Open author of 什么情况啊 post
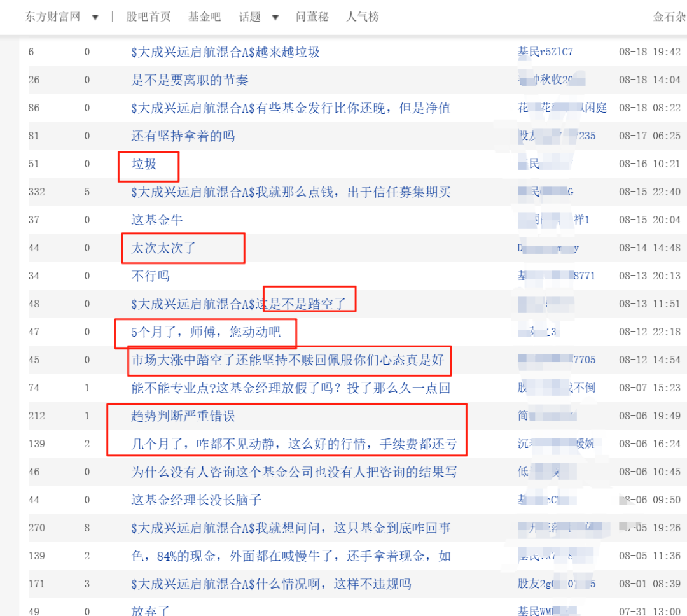This screenshot has height=616, width=687. 557,584
